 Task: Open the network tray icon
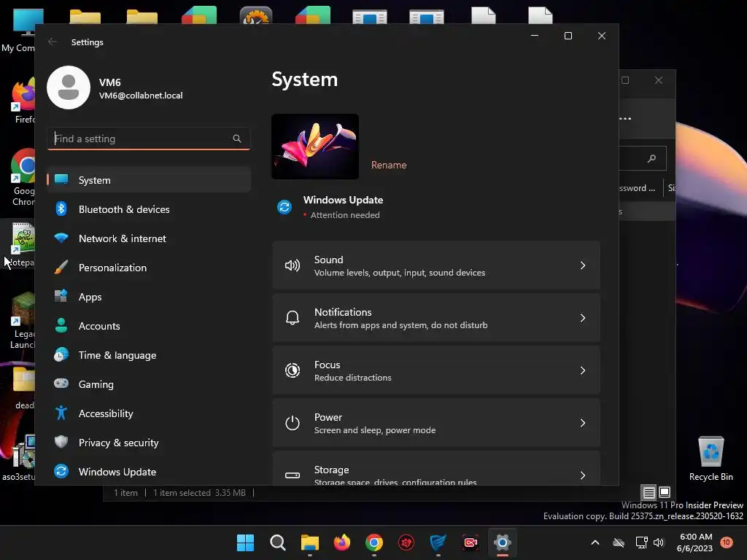pyautogui.click(x=641, y=542)
